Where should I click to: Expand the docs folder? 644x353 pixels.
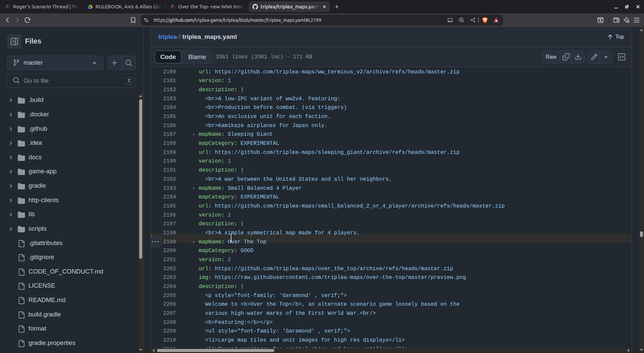[x=11, y=158]
